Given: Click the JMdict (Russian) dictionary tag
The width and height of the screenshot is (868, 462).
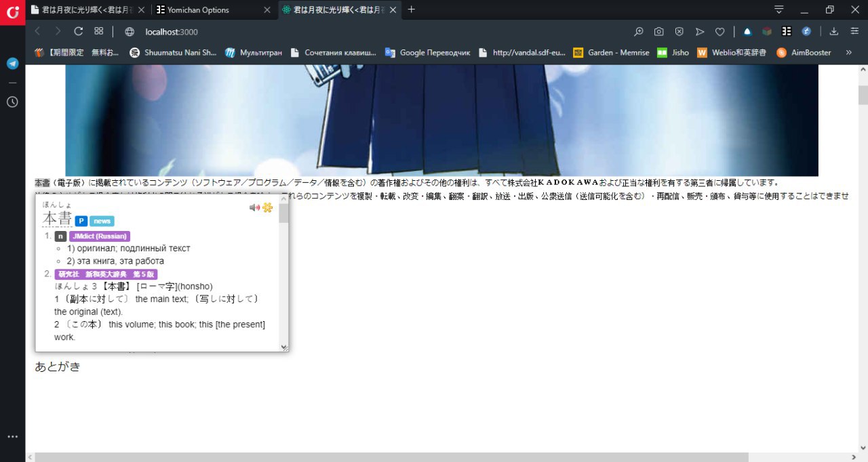Looking at the screenshot, I should (99, 236).
